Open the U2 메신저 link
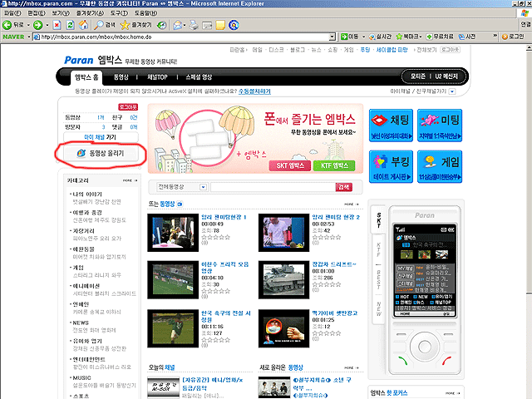This screenshot has width=532, height=399. [x=446, y=76]
